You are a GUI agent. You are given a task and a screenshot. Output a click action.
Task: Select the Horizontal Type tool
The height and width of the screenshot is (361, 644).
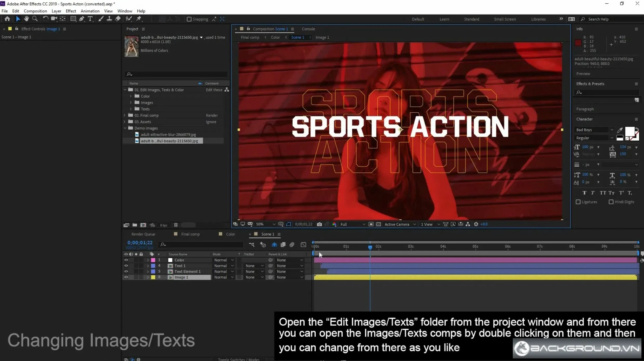coord(90,19)
